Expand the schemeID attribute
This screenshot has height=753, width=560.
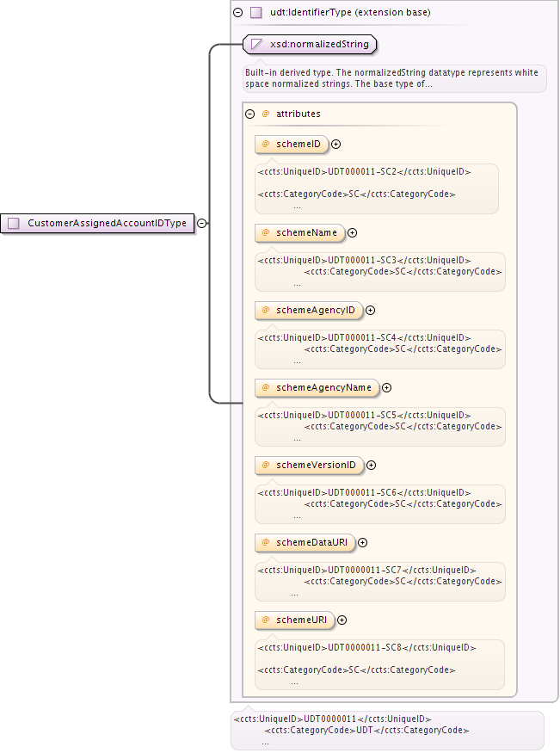click(335, 144)
